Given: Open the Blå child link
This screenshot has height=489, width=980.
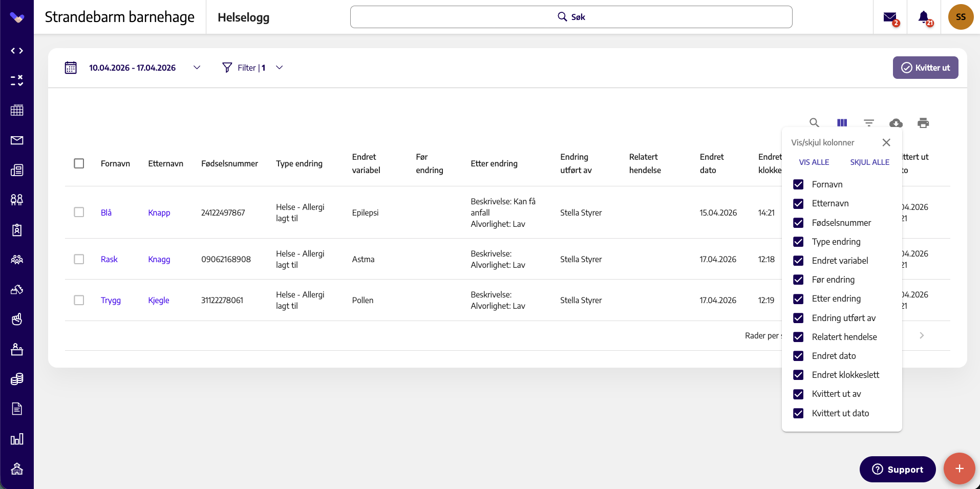Looking at the screenshot, I should point(106,212).
